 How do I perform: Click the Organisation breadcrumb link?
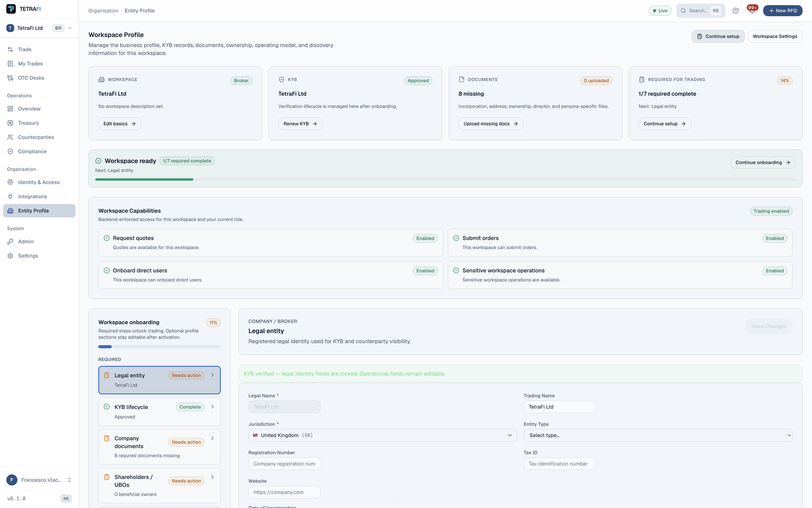tap(103, 11)
